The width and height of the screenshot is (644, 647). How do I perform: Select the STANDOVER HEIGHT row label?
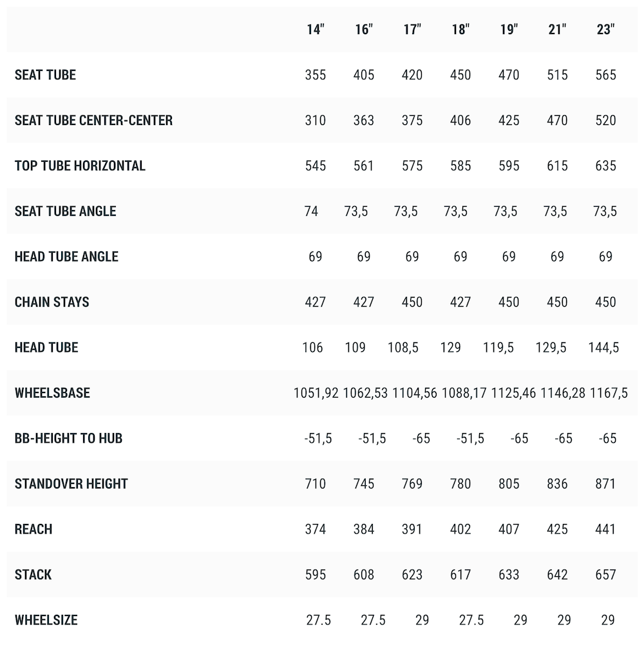[71, 483]
